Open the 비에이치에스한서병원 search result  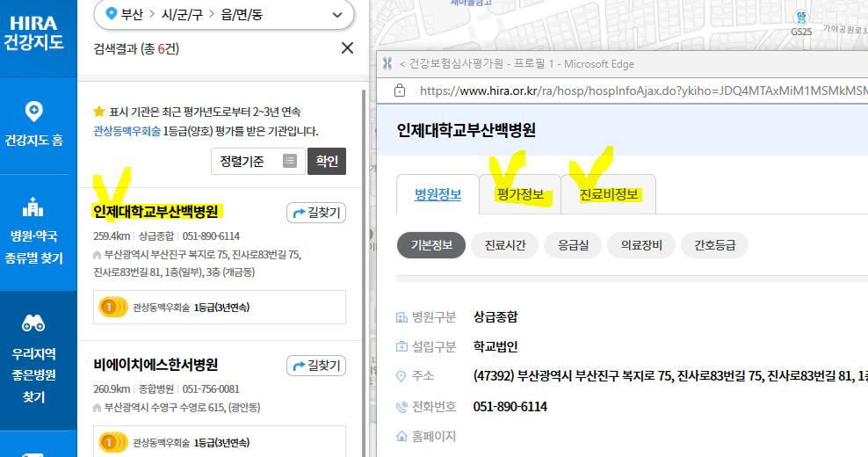[156, 365]
